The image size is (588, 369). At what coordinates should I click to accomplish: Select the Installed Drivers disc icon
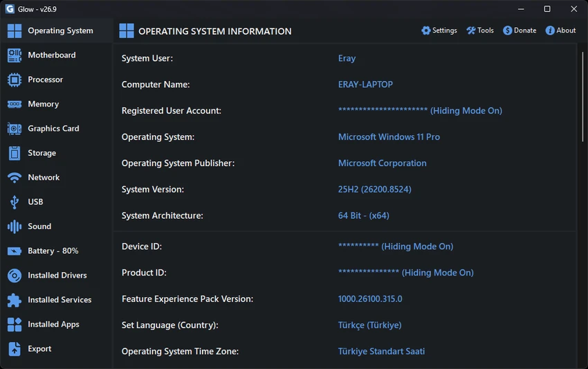pyautogui.click(x=15, y=276)
